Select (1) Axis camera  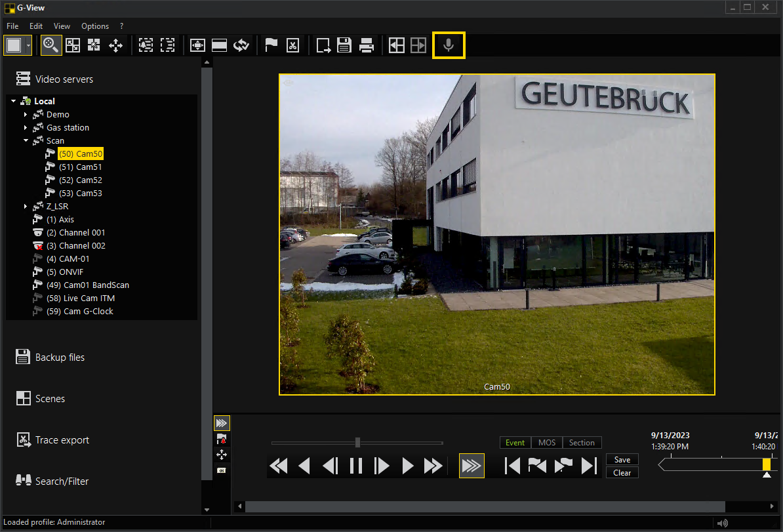coord(60,219)
